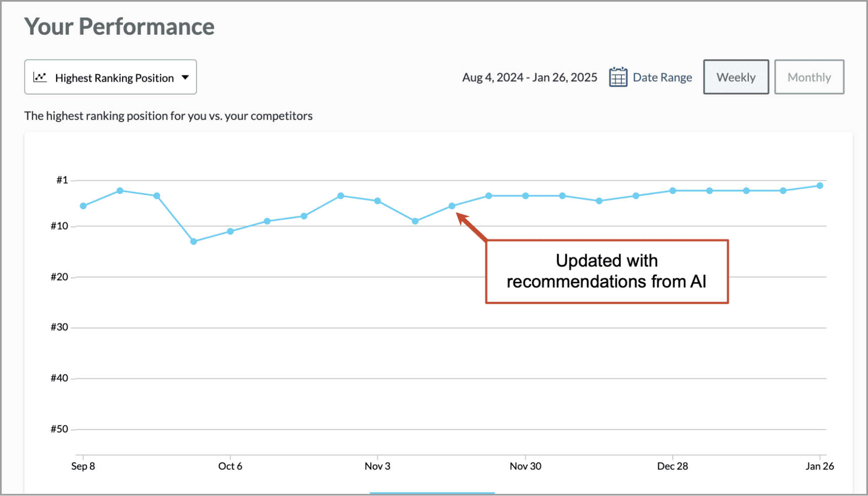Viewport: 868px width, 496px height.
Task: Switch to the Monthly view
Action: pyautogui.click(x=809, y=77)
